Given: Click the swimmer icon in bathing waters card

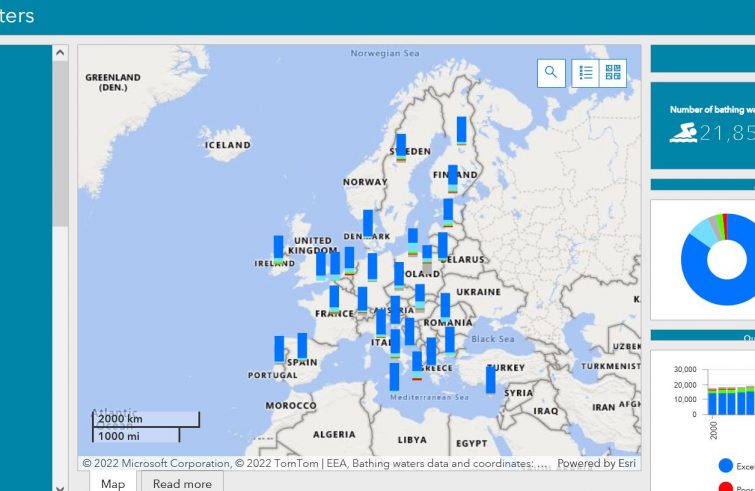Looking at the screenshot, I should pos(683,133).
